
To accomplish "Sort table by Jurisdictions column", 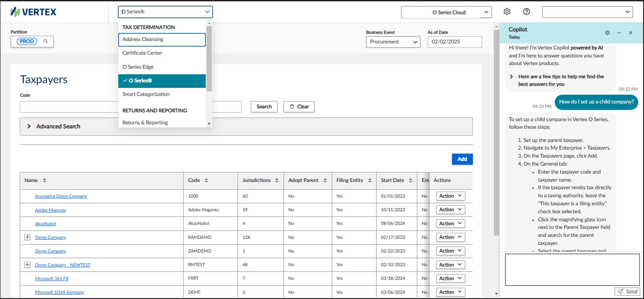I will (x=277, y=180).
